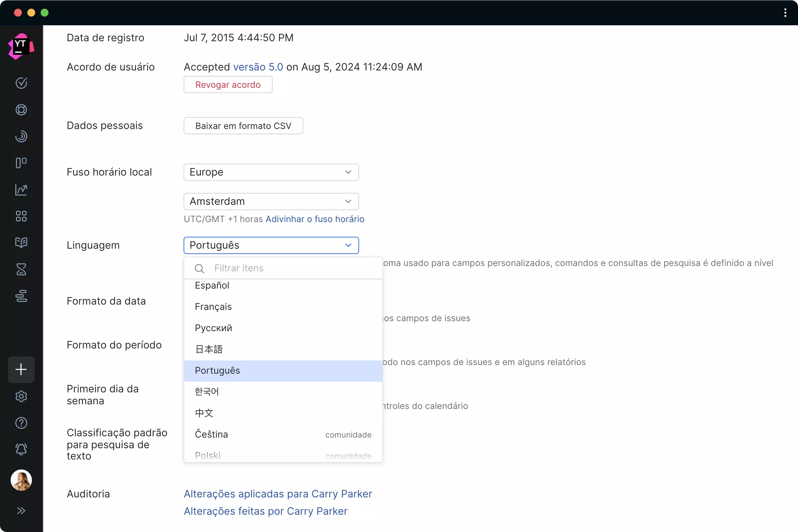Click the Adivinhar o fuso horário link
The width and height of the screenshot is (798, 532).
[315, 219]
